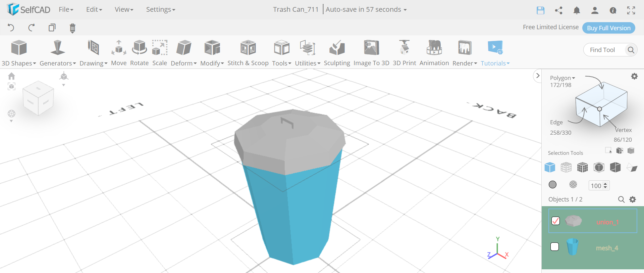This screenshot has height=273, width=644.
Task: Click the view orientation cube
Action: click(x=38, y=98)
